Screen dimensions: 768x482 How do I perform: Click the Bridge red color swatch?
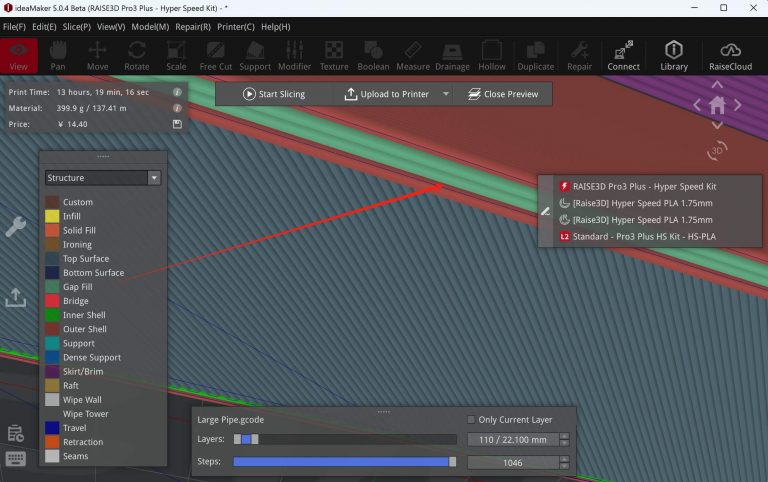pos(52,301)
